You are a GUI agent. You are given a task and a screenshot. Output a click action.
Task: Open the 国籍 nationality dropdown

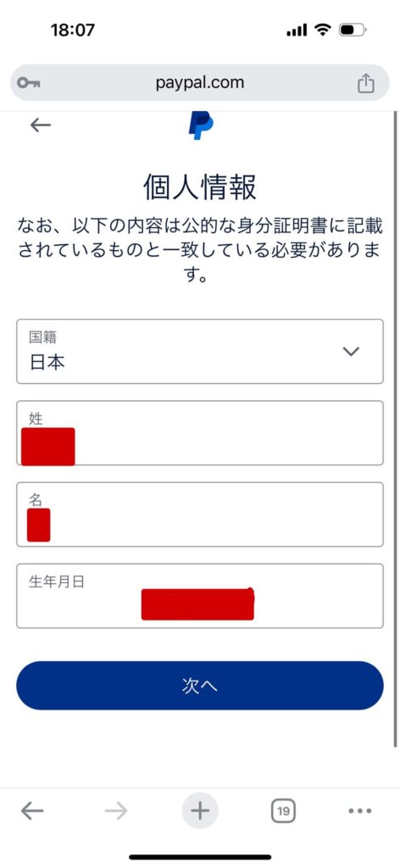tap(200, 352)
